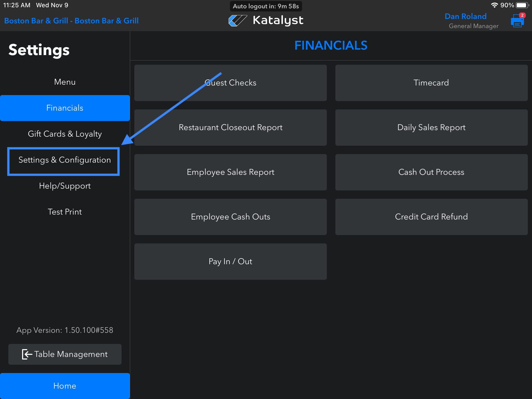Start the Cash Out Process
The image size is (532, 399).
431,172
